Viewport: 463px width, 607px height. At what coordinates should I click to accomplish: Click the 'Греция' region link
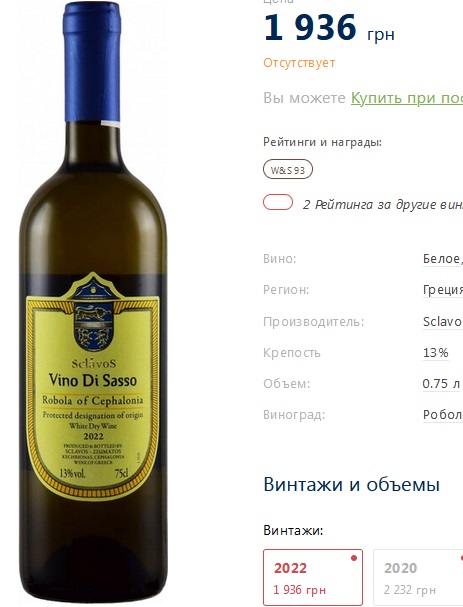point(442,290)
